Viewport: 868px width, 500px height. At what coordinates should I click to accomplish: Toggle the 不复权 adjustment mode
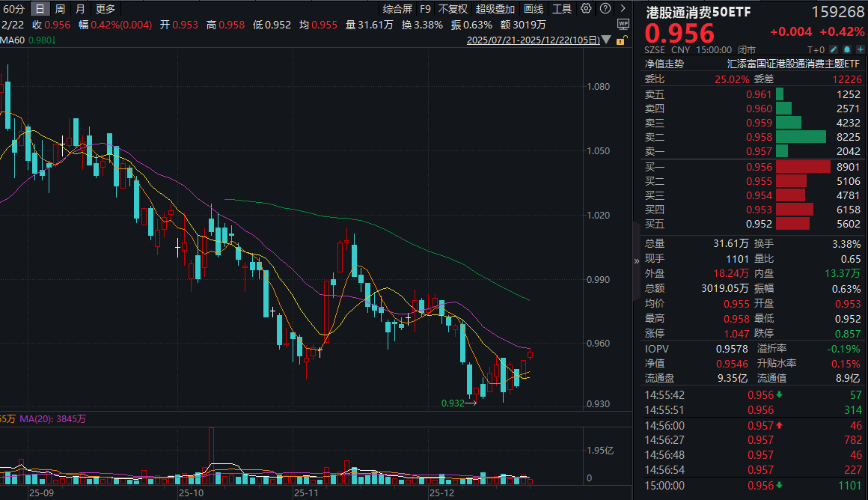point(453,9)
